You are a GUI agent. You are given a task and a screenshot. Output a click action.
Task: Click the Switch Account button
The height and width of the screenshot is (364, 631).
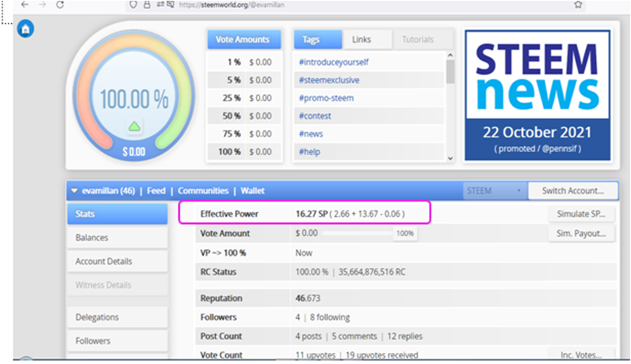pos(573,191)
